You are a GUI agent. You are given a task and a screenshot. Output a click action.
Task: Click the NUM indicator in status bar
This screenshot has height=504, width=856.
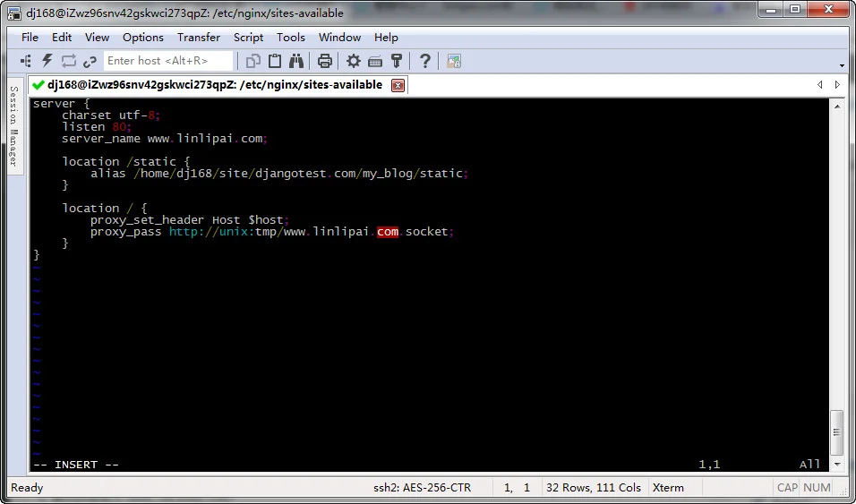click(817, 488)
